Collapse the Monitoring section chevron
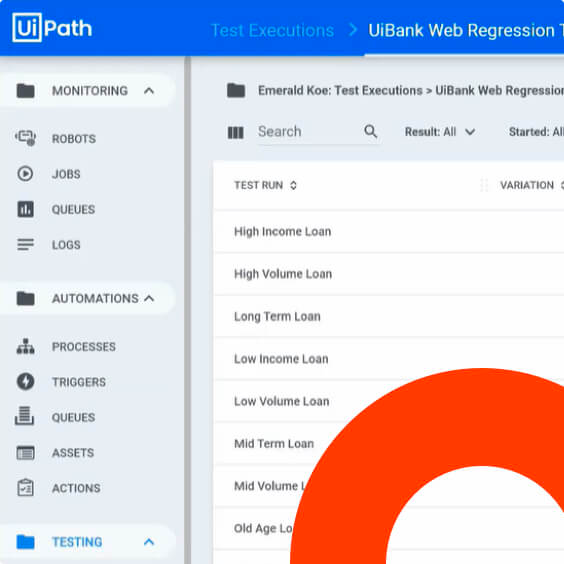 pos(149,91)
